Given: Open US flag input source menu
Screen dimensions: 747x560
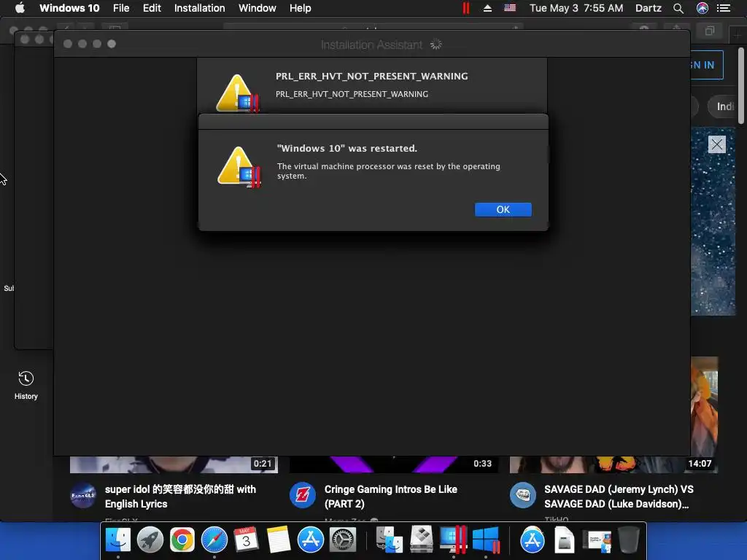Looking at the screenshot, I should 510,8.
